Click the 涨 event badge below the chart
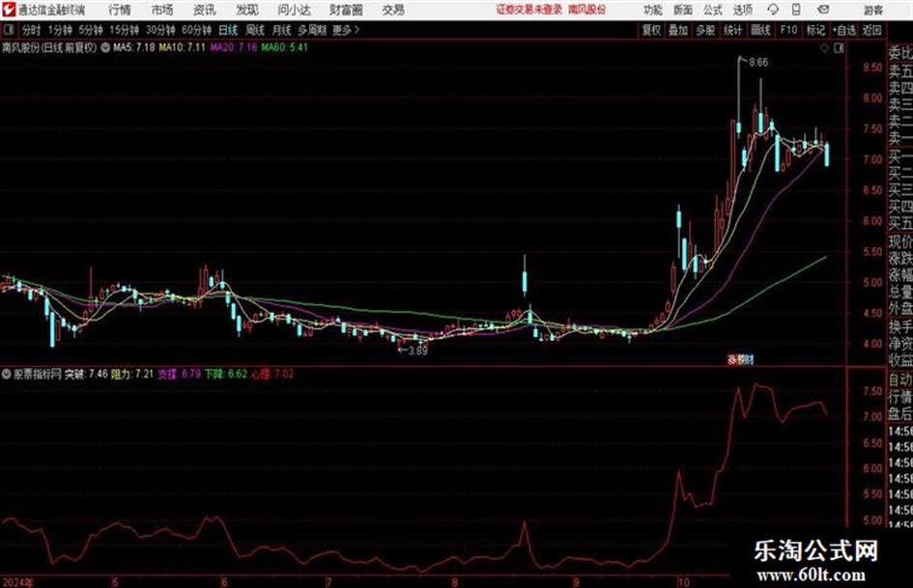 coord(731,360)
